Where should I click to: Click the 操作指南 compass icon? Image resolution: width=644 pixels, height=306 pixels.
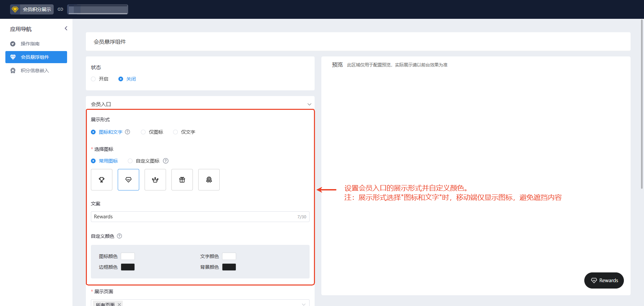click(x=13, y=44)
